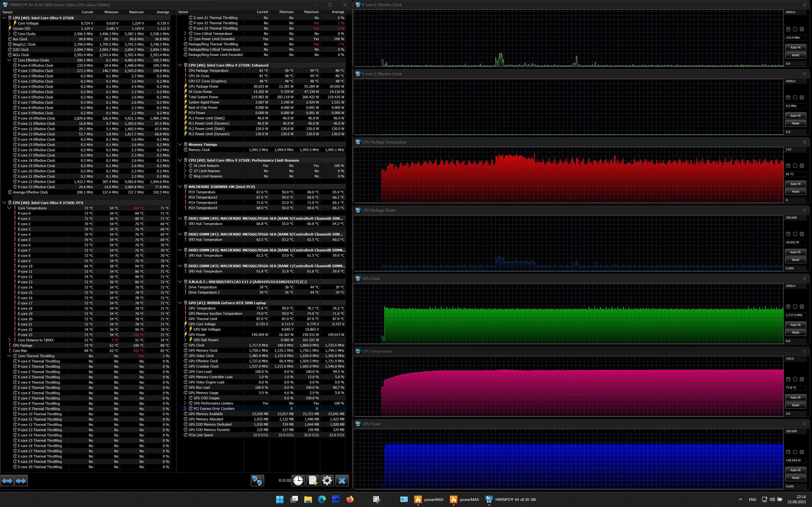The width and height of the screenshot is (812, 507).
Task: Click the expand columns double-arrow icon
Action: tap(7, 481)
